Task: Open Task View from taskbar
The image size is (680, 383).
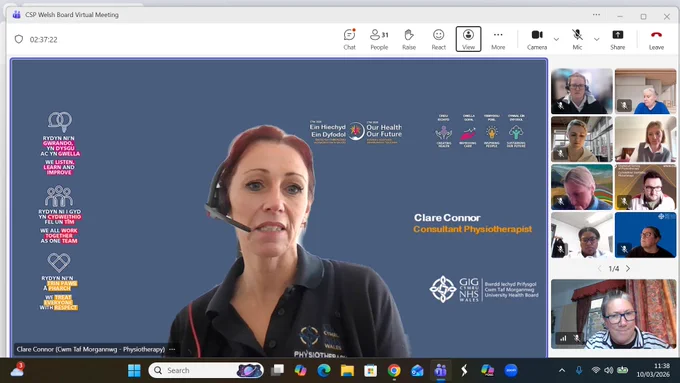Action: coord(277,370)
